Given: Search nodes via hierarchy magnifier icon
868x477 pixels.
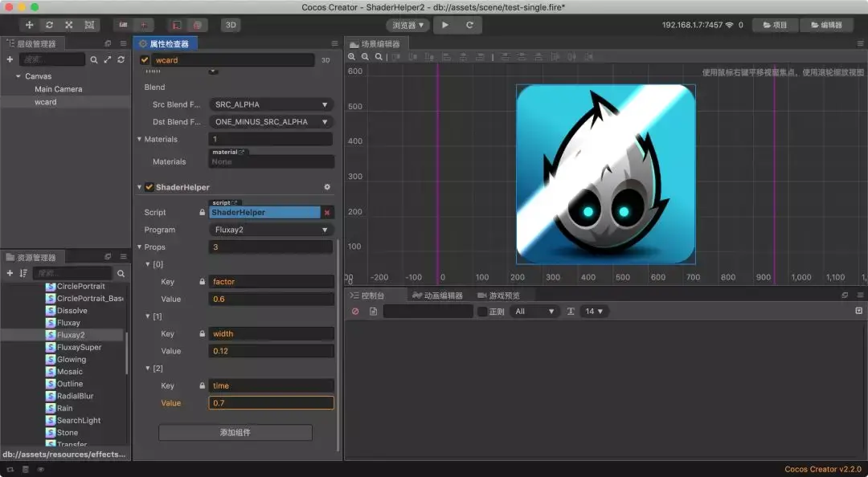Looking at the screenshot, I should pos(94,59).
